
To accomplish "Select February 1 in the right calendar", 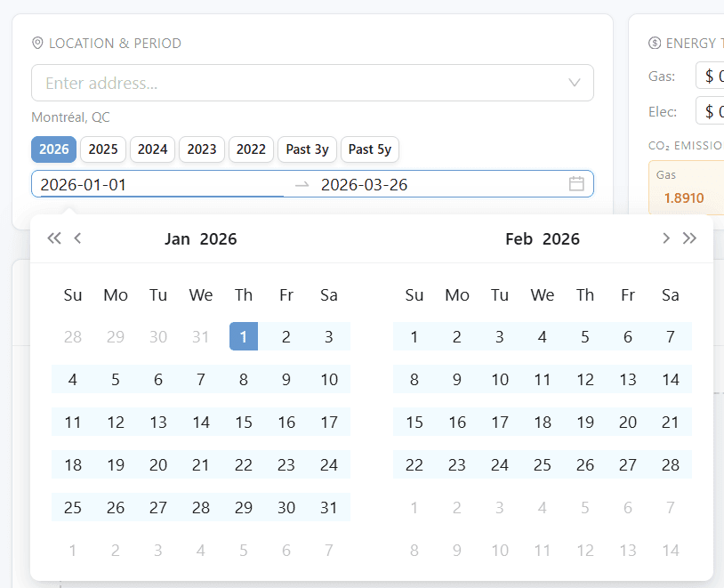I will tap(414, 336).
